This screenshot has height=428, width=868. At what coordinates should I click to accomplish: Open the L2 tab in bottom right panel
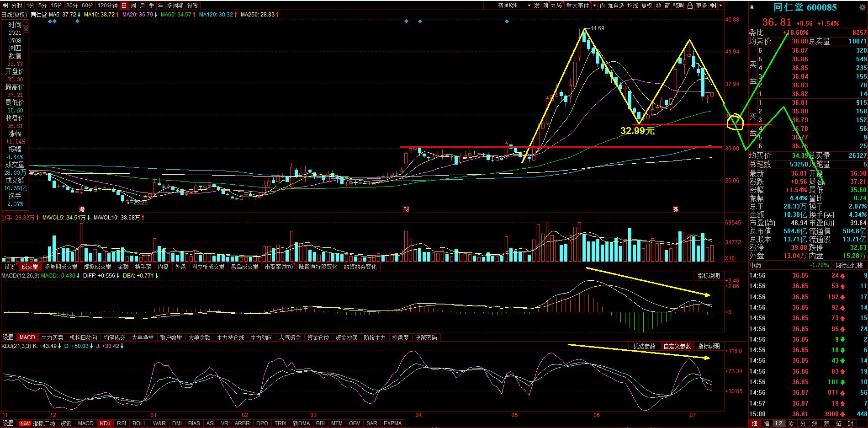pos(778,423)
